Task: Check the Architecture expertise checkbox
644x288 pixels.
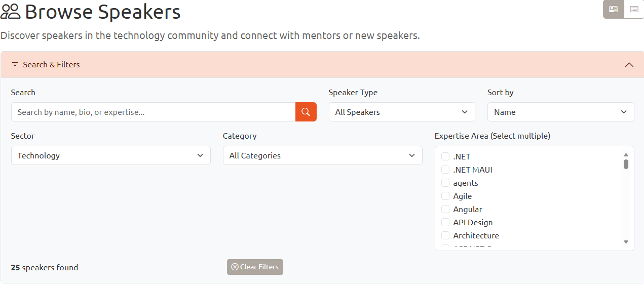Action: point(445,235)
